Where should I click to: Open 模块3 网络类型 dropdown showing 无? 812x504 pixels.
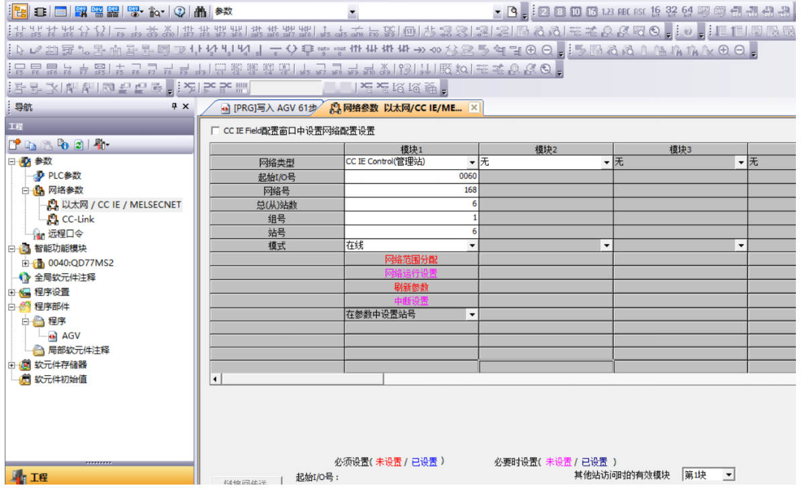[x=741, y=162]
